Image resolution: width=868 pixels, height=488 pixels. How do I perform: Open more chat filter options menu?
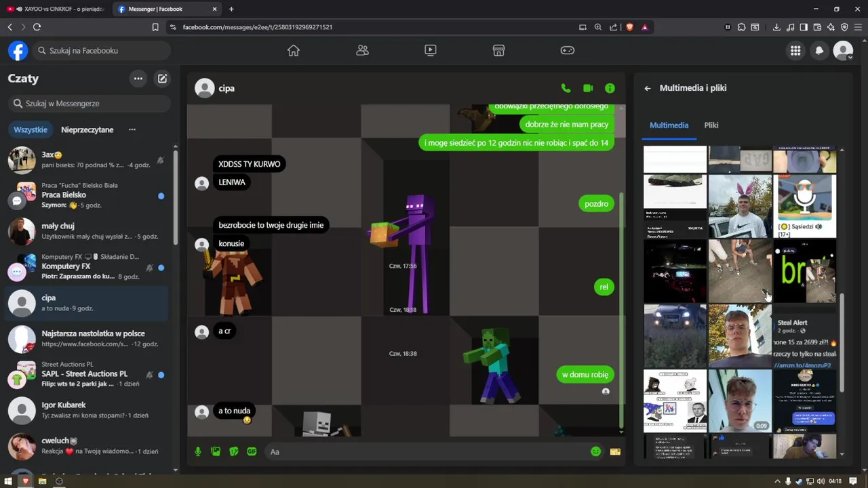click(132, 129)
